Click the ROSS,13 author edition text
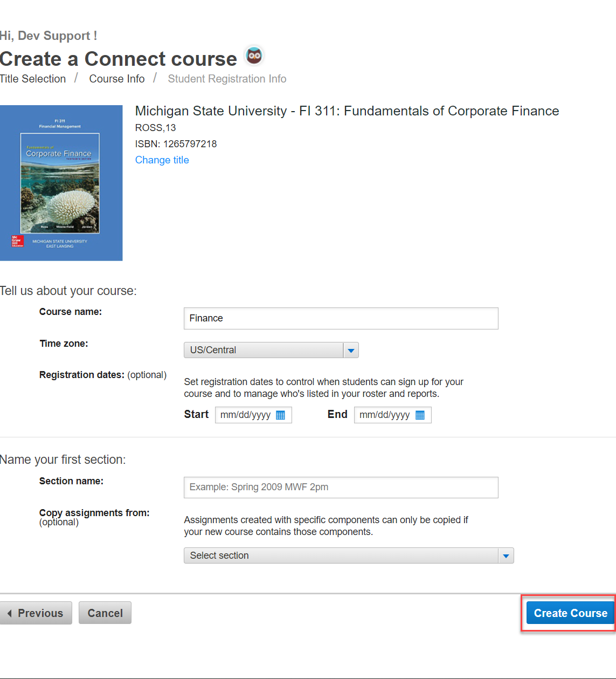 pyautogui.click(x=156, y=128)
